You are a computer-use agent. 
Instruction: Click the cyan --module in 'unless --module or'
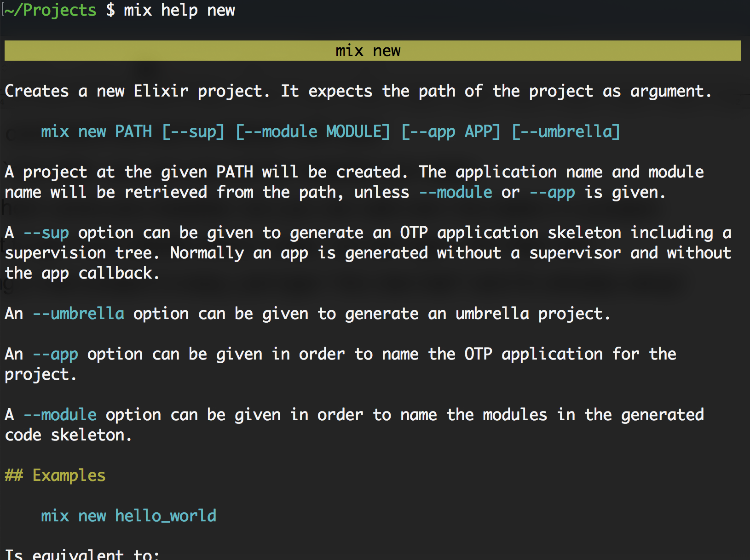(456, 192)
